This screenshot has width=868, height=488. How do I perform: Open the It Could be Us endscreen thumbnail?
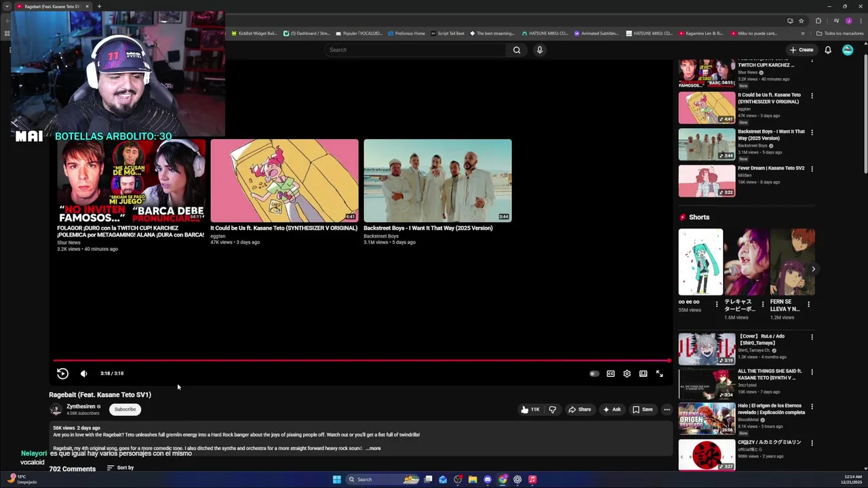[x=284, y=180]
